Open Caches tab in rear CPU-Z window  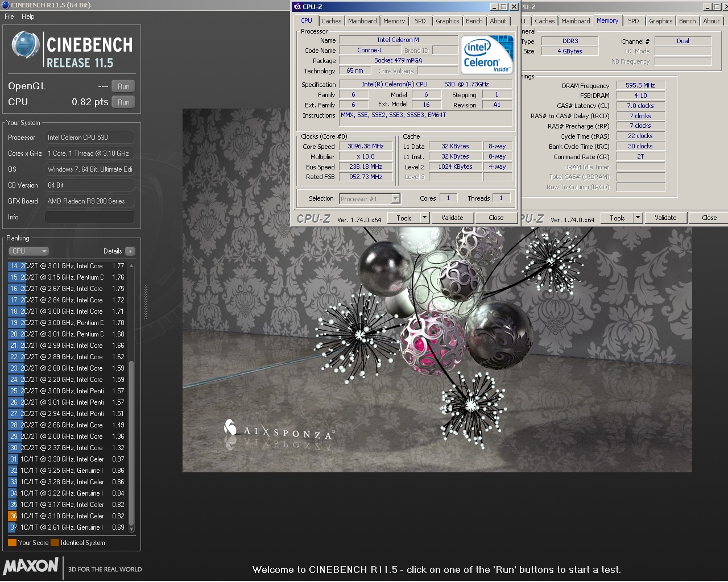545,21
